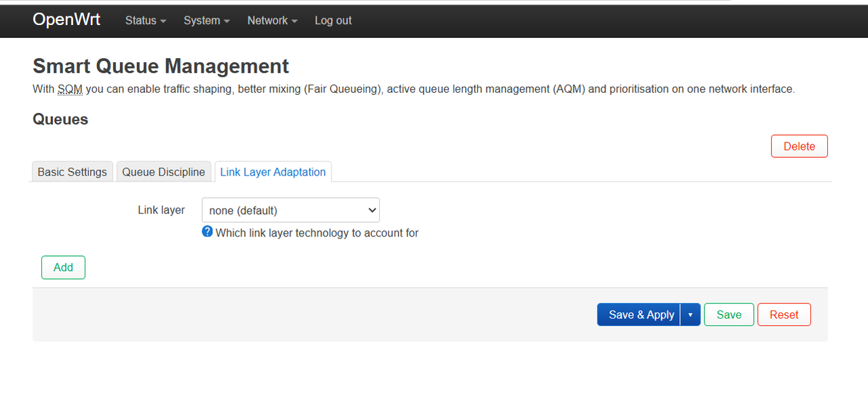Click the SQM abbreviation in the description
868x393 pixels.
pyautogui.click(x=70, y=89)
